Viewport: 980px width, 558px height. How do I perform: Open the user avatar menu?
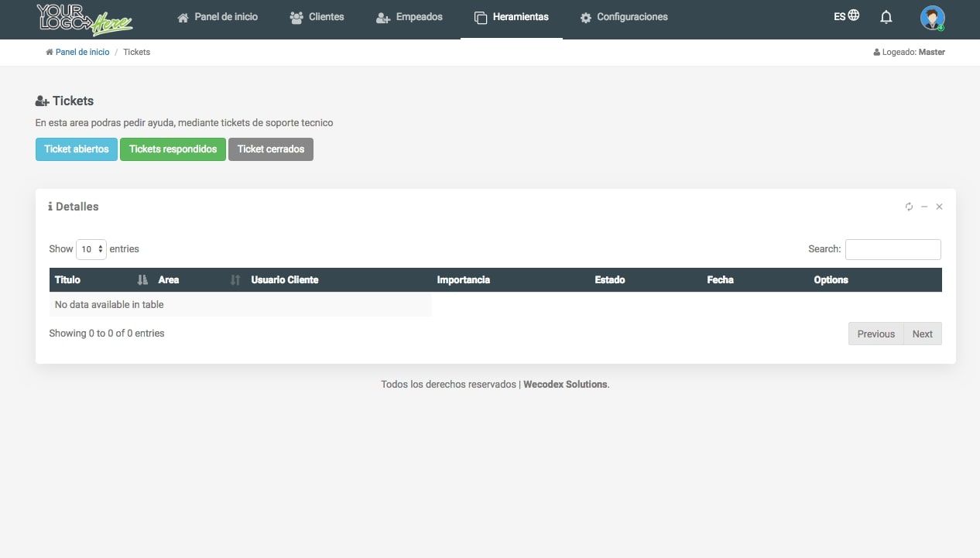932,18
